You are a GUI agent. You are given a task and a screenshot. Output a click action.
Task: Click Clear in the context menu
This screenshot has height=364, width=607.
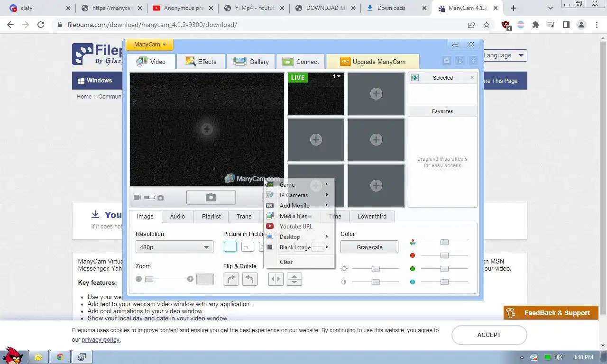click(299, 262)
